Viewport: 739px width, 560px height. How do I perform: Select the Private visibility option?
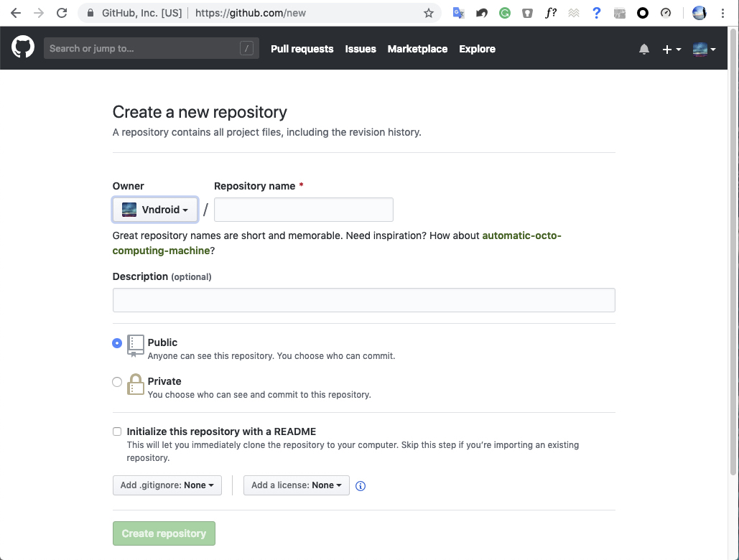117,382
